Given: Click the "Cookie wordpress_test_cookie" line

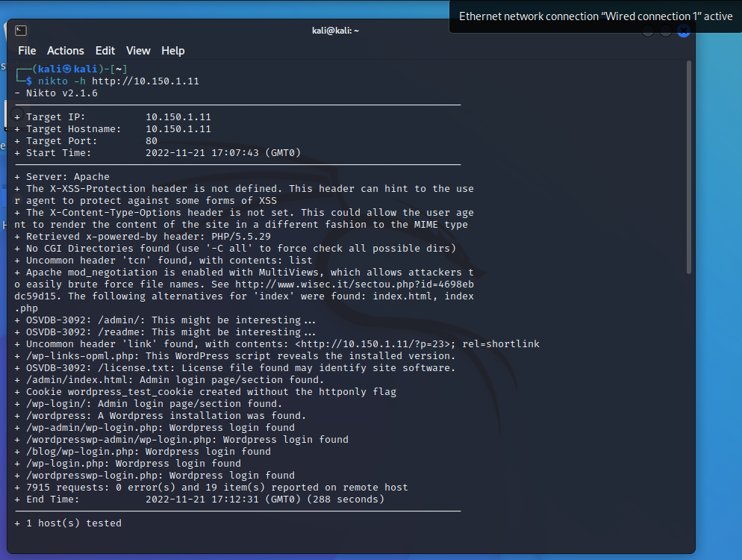Looking at the screenshot, I should (205, 392).
